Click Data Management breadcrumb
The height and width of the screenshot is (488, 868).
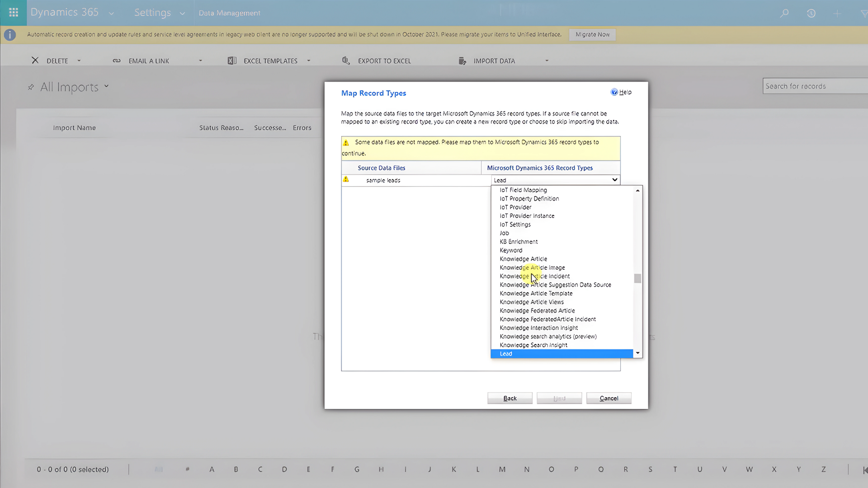click(230, 14)
